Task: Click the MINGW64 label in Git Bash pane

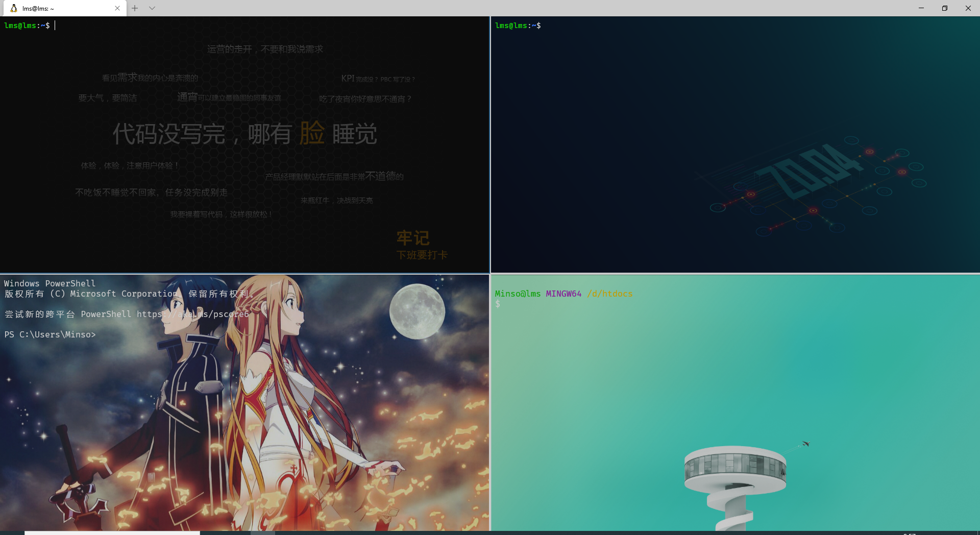Action: click(563, 294)
